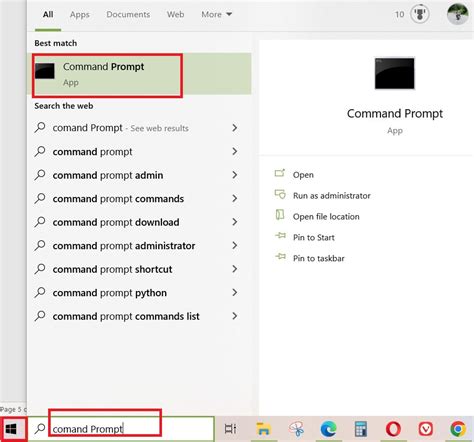The width and height of the screenshot is (474, 442).
Task: Click the Command Prompt icon in best match
Action: pos(45,71)
